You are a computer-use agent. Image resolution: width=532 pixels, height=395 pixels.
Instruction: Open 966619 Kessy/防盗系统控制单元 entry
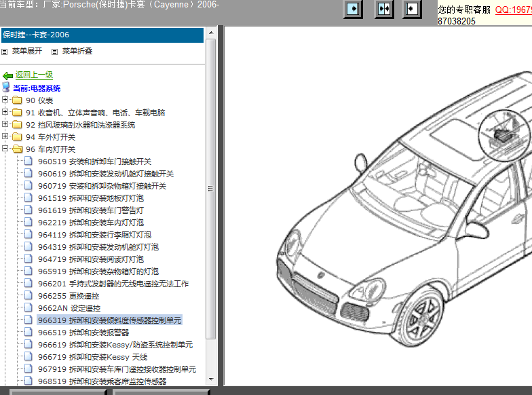[115, 345]
